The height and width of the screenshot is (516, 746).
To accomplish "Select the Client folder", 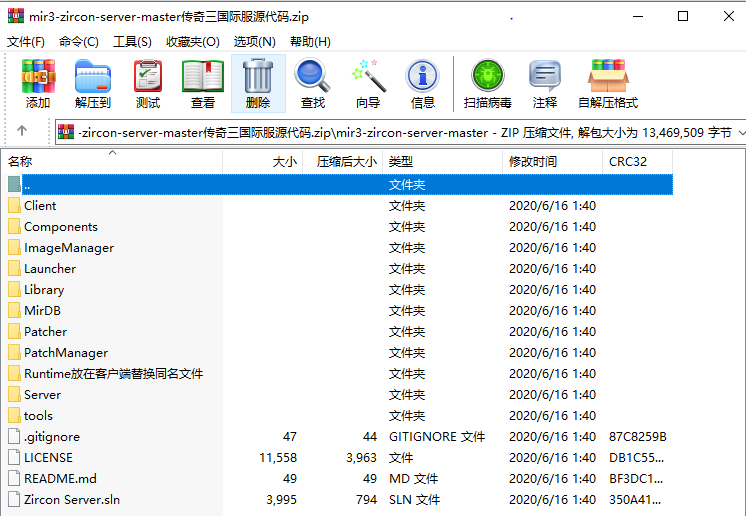I will click(40, 206).
